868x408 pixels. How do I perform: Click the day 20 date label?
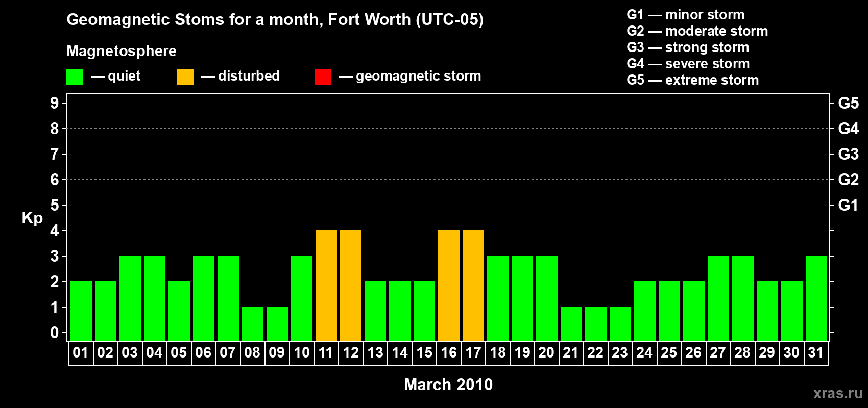click(x=546, y=352)
